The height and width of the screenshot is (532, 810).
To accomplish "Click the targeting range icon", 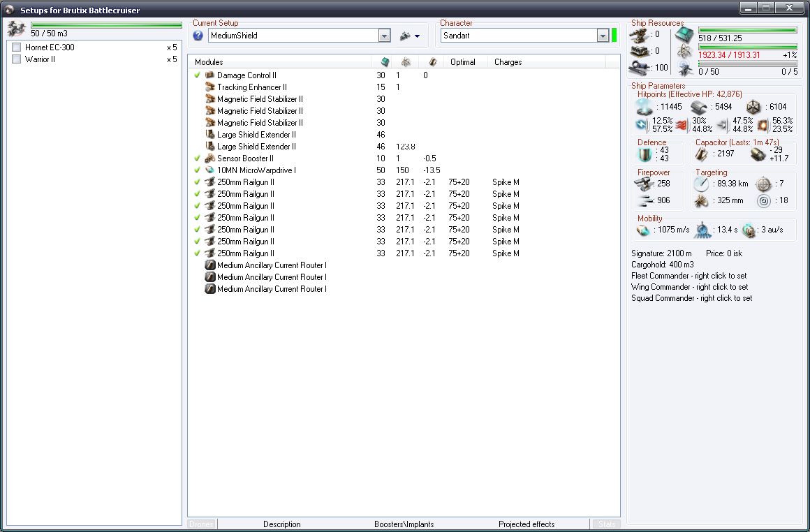I will pos(702,184).
